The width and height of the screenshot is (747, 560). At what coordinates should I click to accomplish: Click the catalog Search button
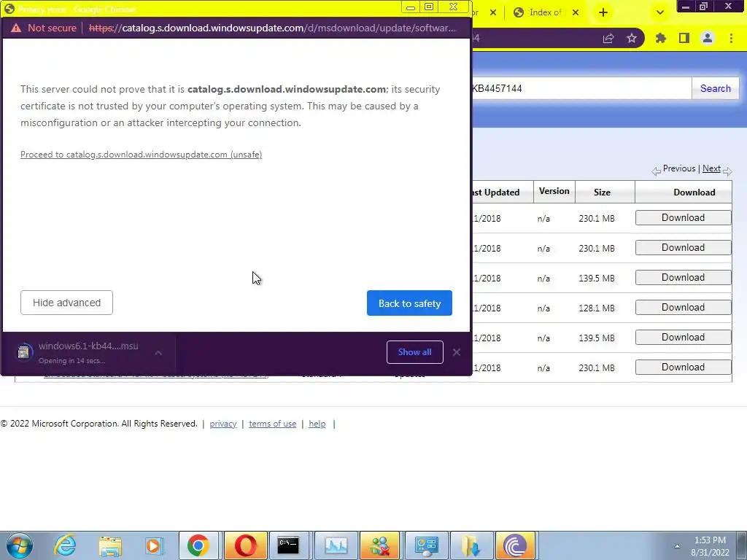point(715,88)
